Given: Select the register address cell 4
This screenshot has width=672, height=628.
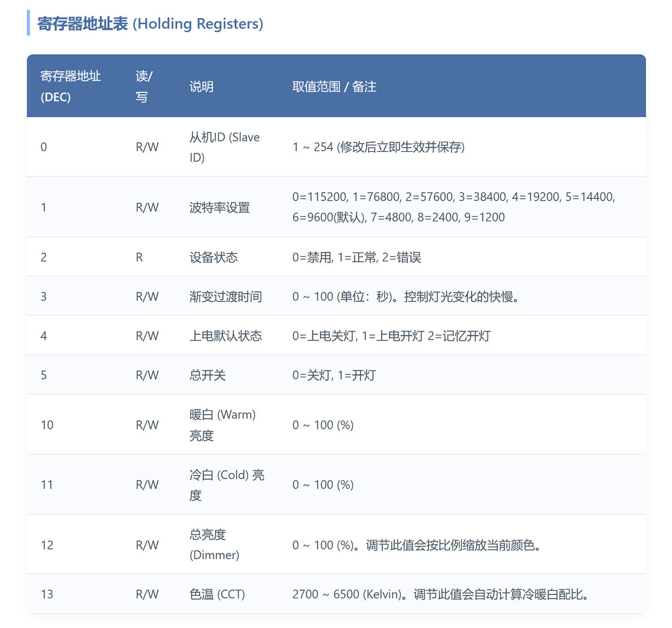Looking at the screenshot, I should coord(43,336).
